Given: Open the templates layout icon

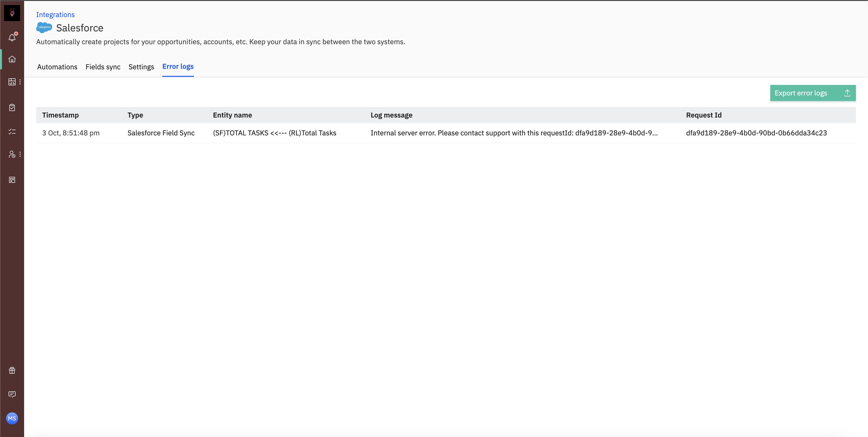Looking at the screenshot, I should [x=12, y=180].
